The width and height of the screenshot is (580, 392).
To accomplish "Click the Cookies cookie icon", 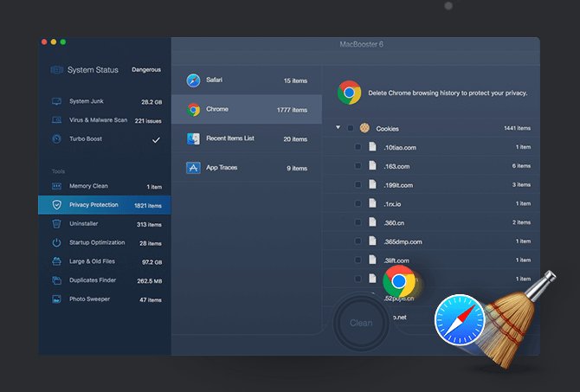I will 364,128.
